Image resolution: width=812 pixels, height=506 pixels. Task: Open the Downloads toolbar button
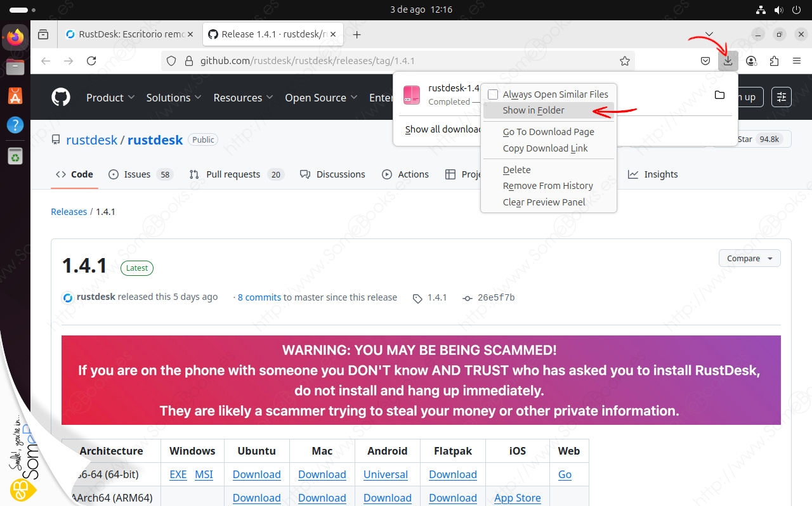click(728, 61)
